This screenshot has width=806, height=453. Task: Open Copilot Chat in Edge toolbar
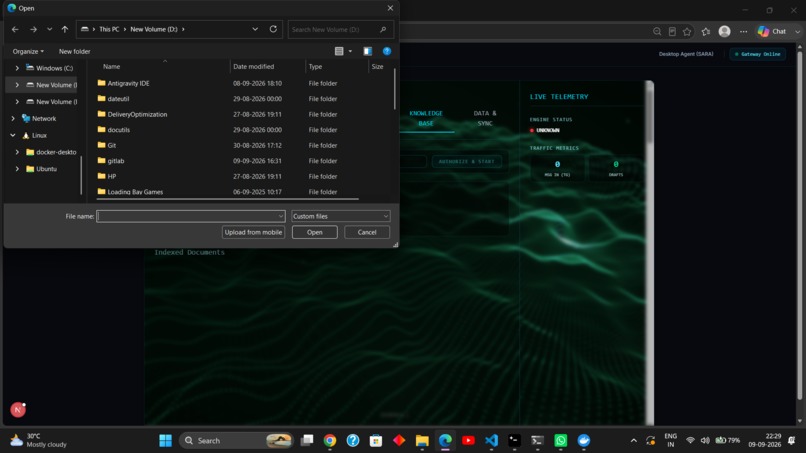[x=774, y=31]
